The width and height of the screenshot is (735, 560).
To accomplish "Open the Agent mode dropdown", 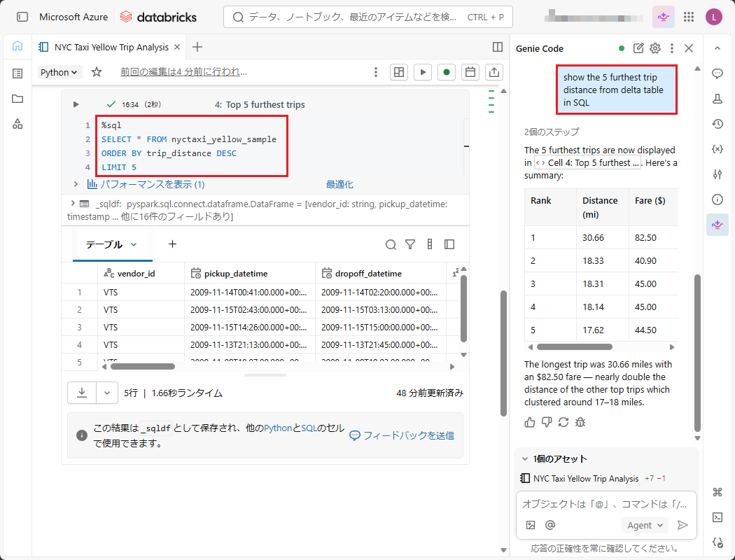I will (x=644, y=525).
